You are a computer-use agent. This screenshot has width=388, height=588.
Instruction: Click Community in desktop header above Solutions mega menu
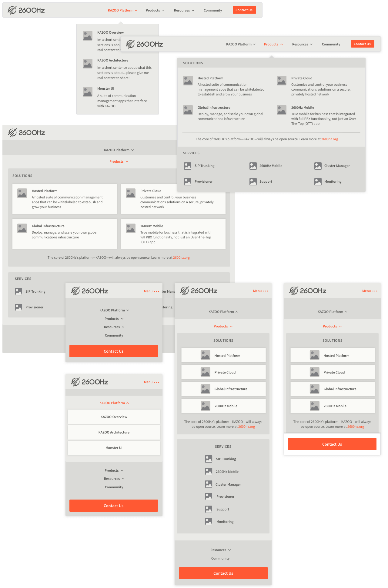point(331,44)
